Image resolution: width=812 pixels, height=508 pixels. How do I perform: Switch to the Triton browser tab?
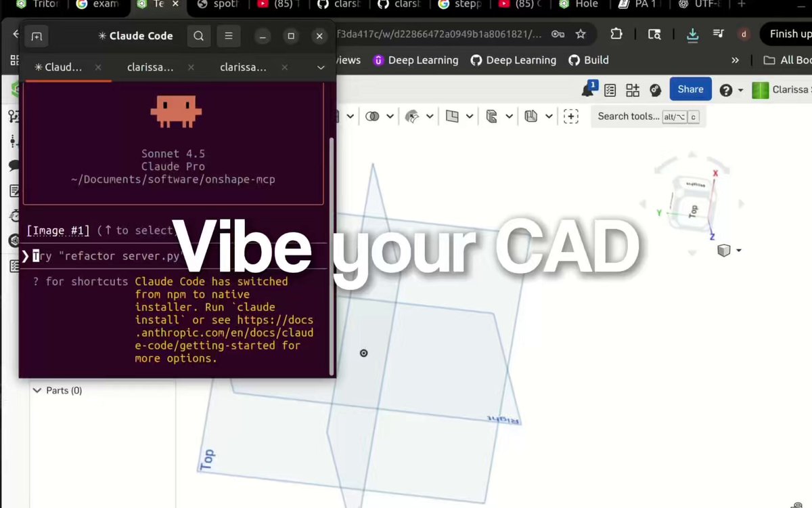(x=38, y=5)
